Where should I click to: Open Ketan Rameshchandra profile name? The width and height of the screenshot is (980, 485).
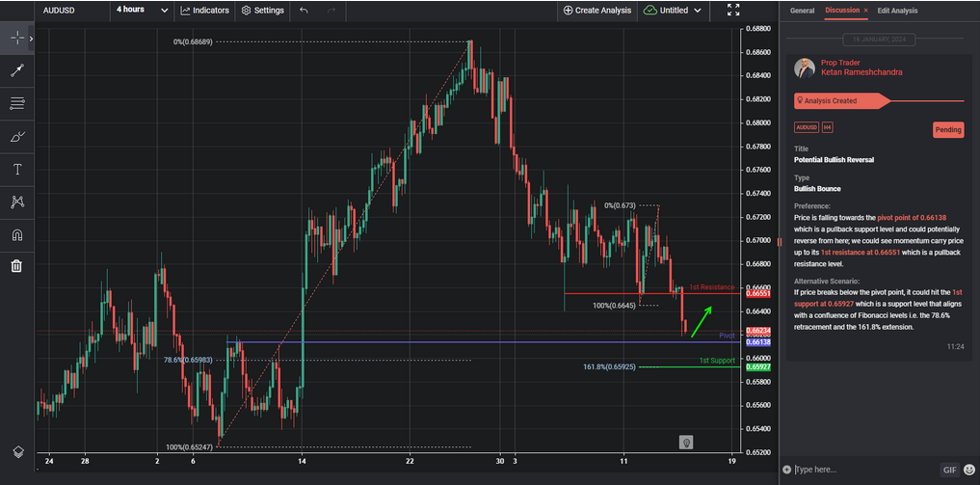[861, 72]
